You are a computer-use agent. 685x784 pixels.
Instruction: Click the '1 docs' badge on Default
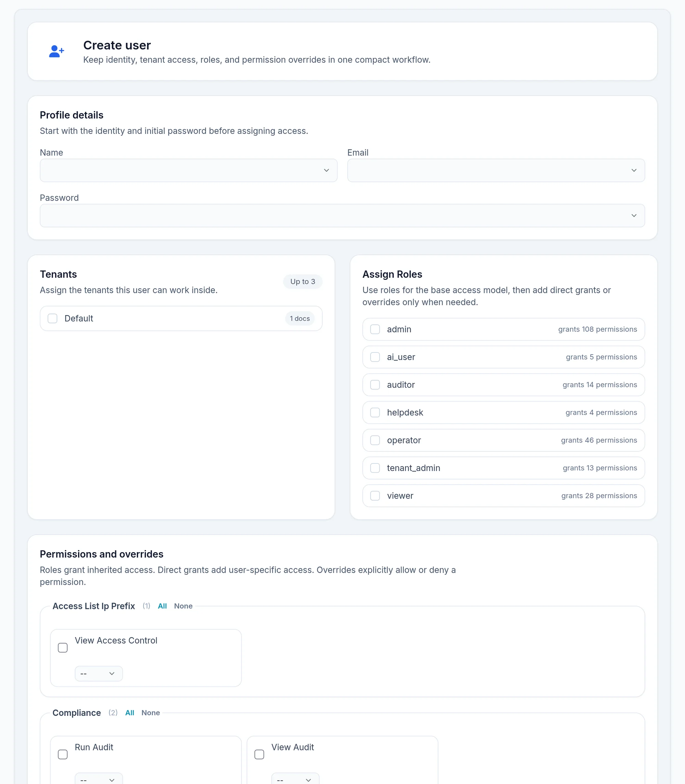[300, 319]
